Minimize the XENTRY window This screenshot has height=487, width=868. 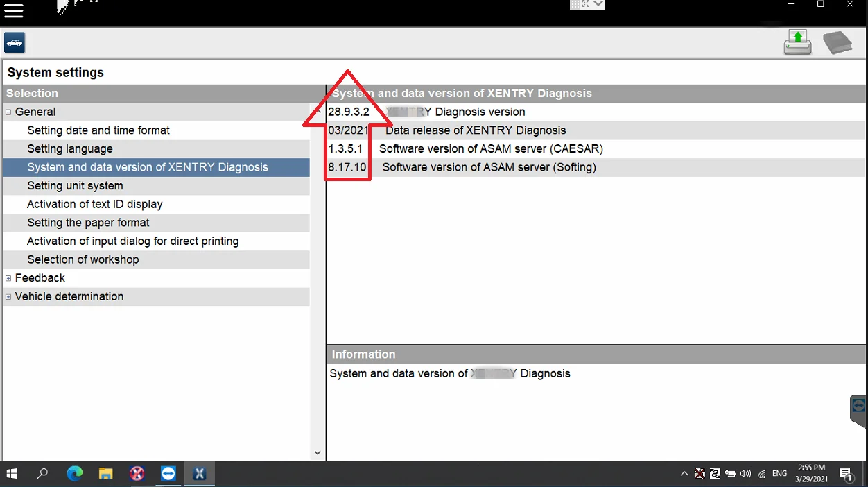[791, 4]
